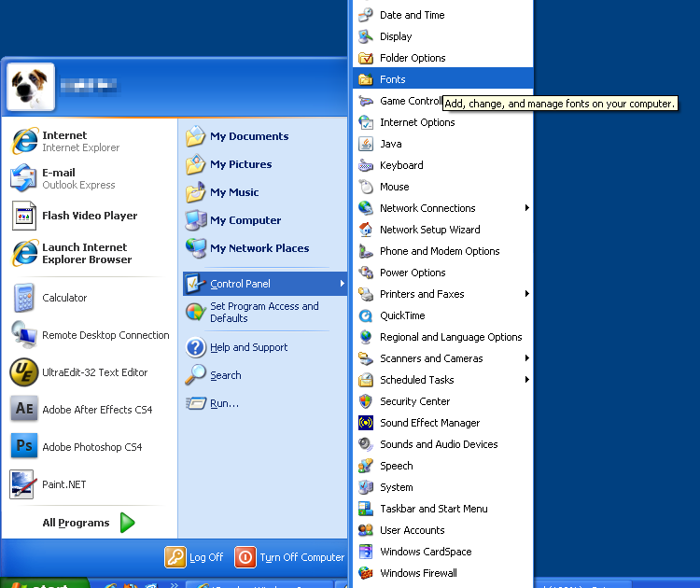Launch Adobe Photoshop CS4 icon

pyautogui.click(x=24, y=446)
